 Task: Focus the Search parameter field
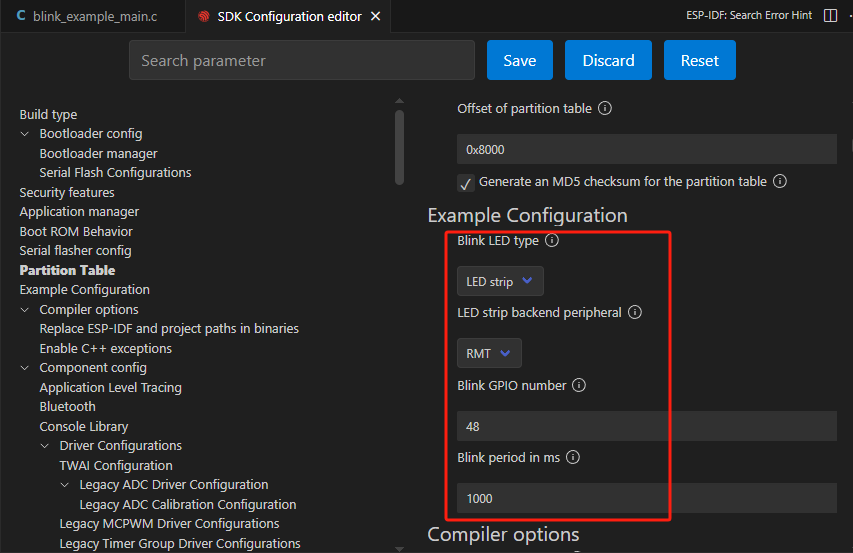point(302,60)
